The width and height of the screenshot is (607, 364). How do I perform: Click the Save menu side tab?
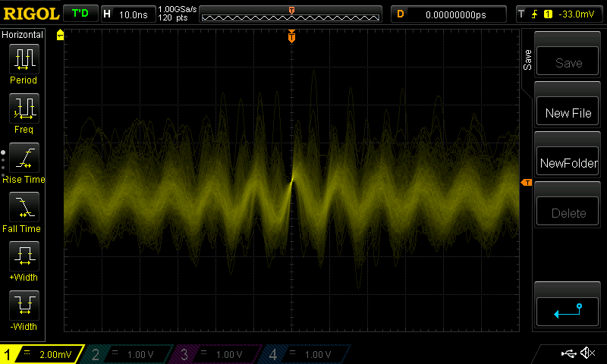527,61
